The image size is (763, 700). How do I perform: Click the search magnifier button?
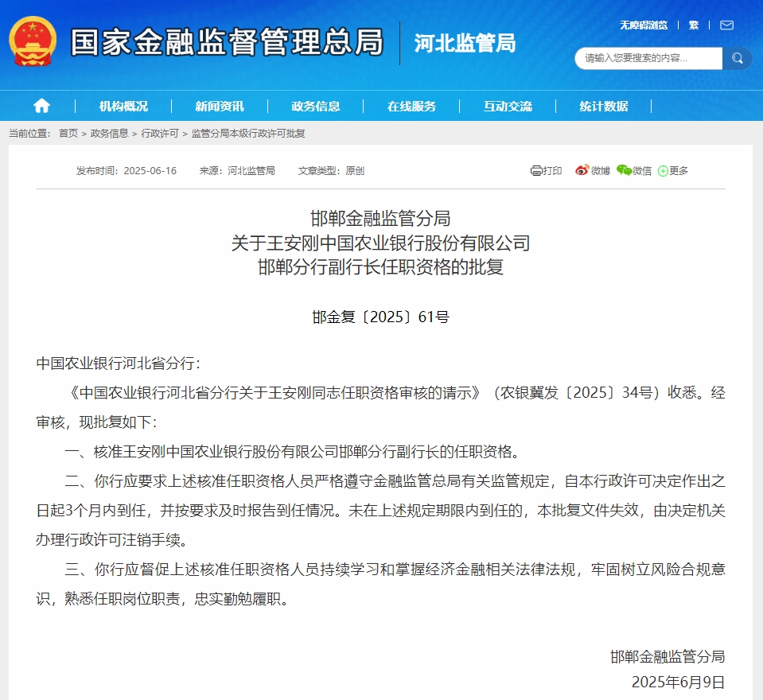click(x=738, y=58)
